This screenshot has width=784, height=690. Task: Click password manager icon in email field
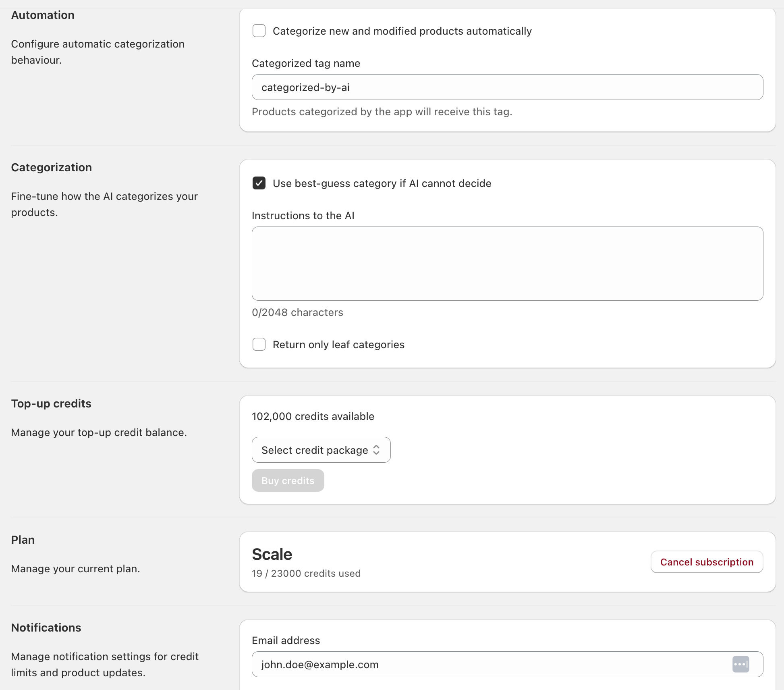pyautogui.click(x=740, y=664)
